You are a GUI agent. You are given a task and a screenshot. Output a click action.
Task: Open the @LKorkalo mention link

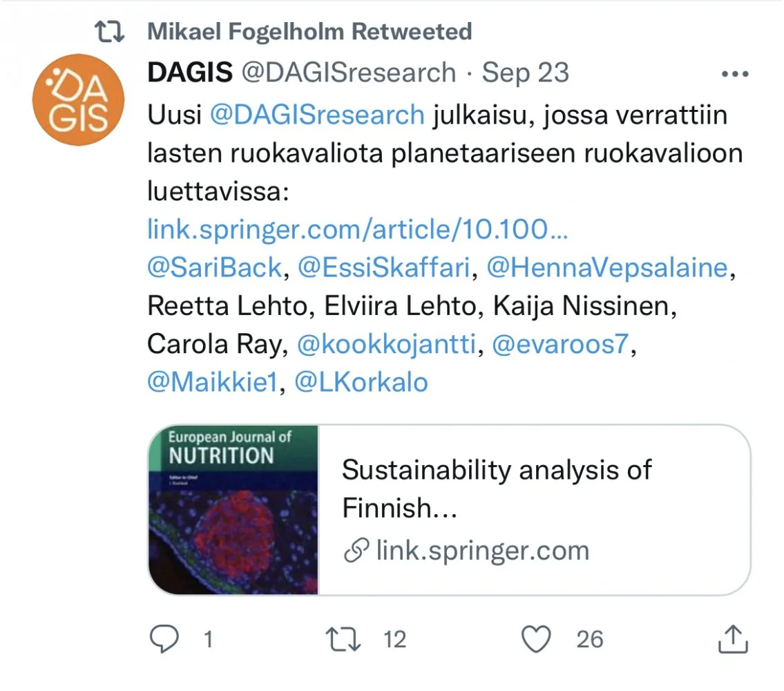pos(361,383)
